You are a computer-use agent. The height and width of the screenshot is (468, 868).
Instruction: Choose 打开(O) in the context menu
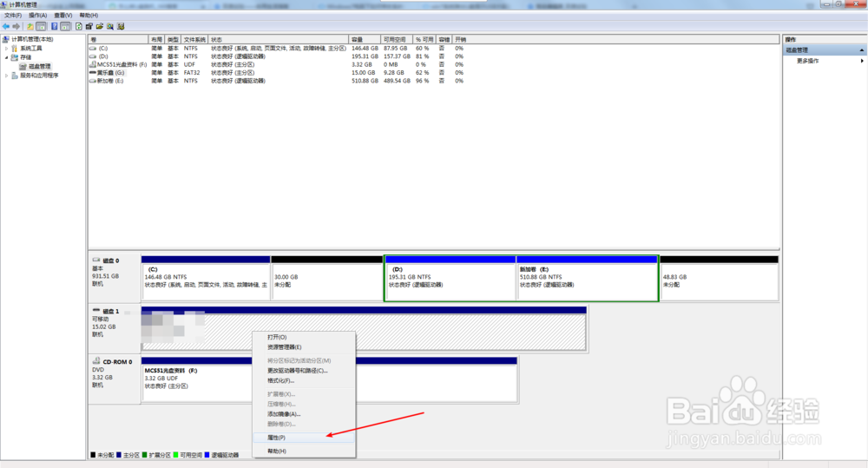(x=303, y=337)
